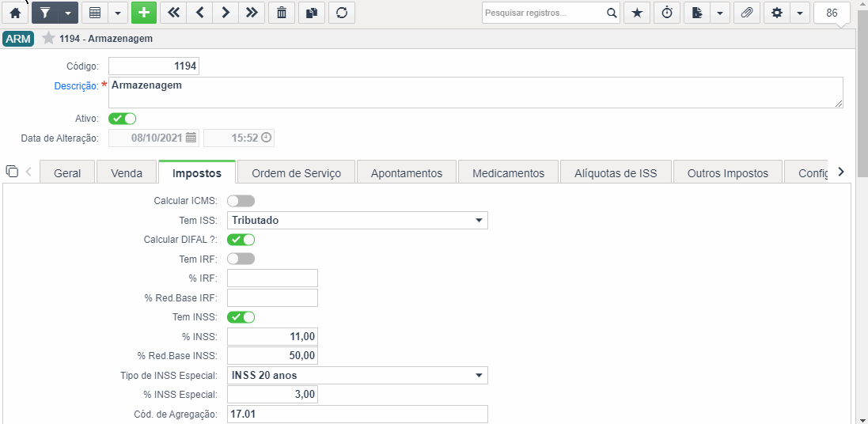This screenshot has height=424, width=868.
Task: Jump to the first record
Action: [173, 13]
